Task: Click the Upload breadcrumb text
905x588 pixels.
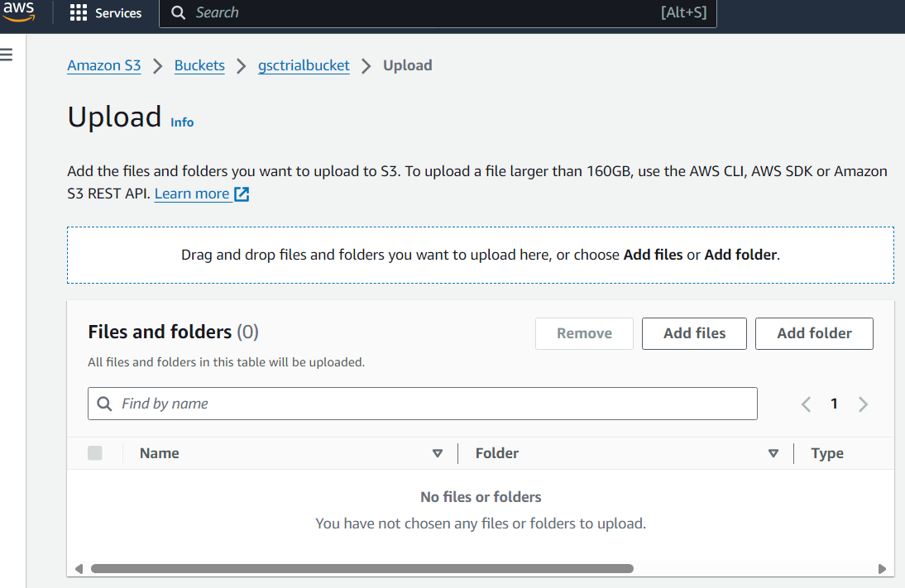Action: 408,65
